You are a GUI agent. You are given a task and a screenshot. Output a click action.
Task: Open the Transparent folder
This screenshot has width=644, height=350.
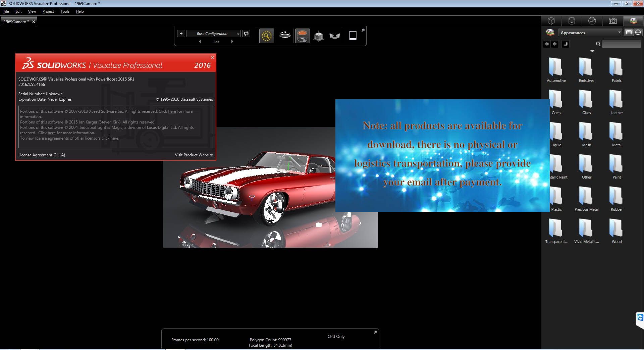[556, 231]
